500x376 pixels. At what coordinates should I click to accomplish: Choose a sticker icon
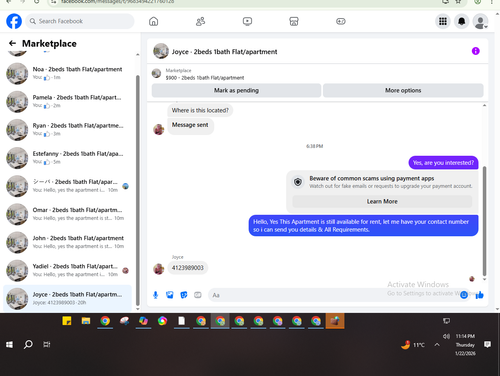(184, 295)
